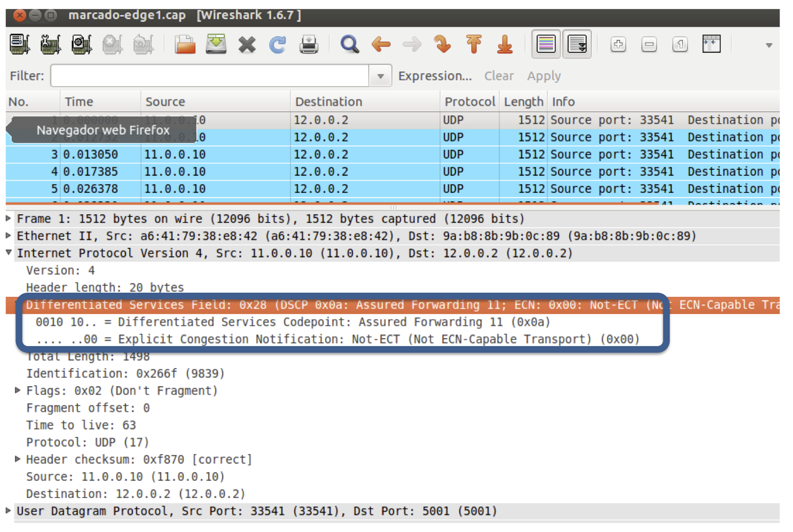The width and height of the screenshot is (793, 532).
Task: Toggle auto scroll in live capture
Action: pos(577,44)
